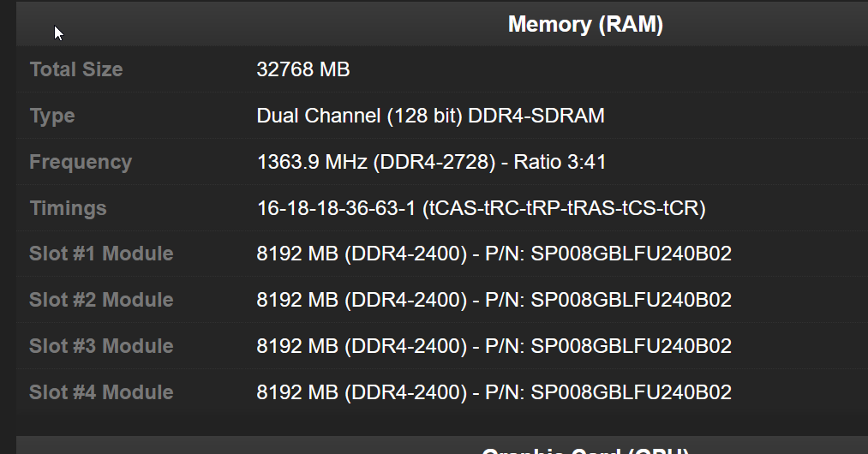This screenshot has height=454, width=868.
Task: Click the Memory (RAM) section header
Action: point(585,24)
